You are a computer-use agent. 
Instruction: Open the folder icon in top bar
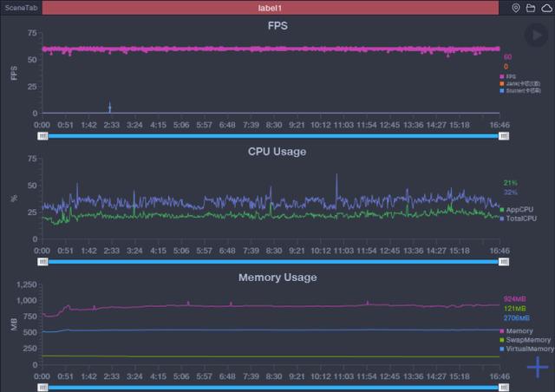coord(530,8)
